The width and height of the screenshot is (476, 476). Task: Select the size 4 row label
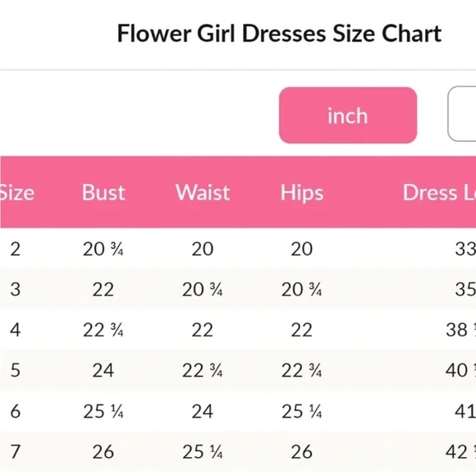[x=15, y=330]
